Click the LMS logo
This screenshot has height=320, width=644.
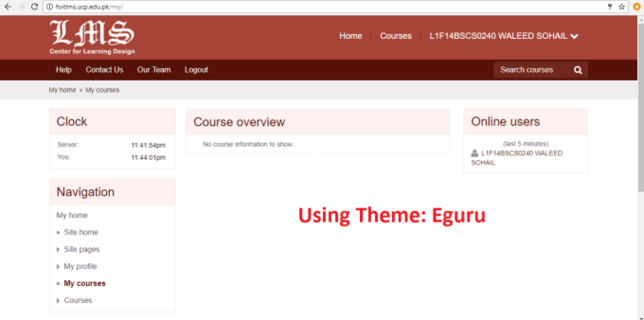[92, 37]
